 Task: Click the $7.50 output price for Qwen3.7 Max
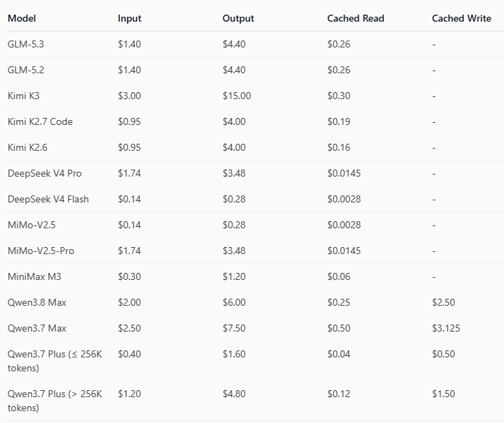[234, 328]
